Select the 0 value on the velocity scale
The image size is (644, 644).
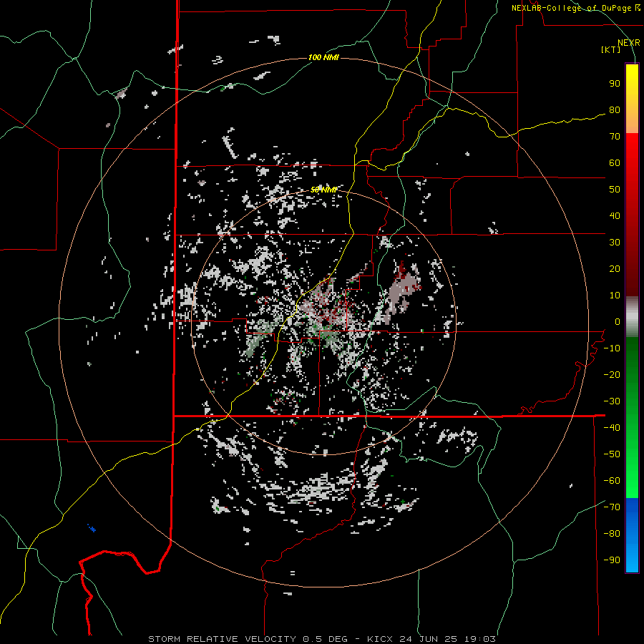[x=618, y=322]
